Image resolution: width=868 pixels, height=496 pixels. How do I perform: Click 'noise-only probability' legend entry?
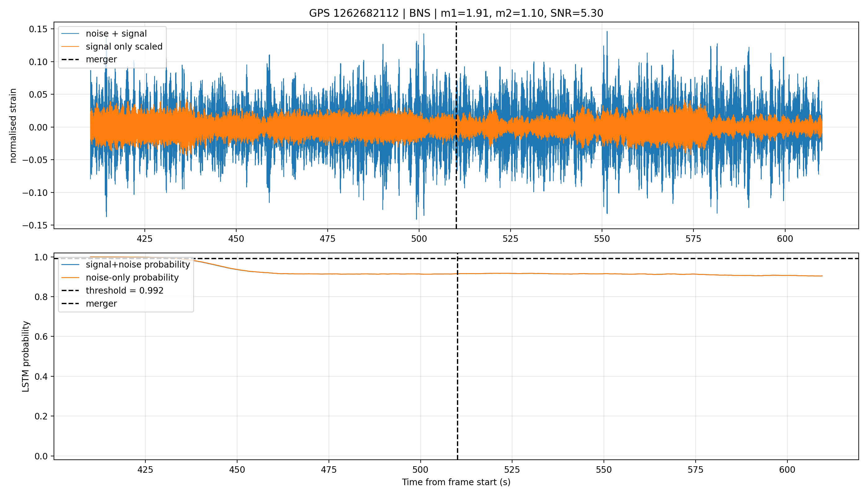(120, 278)
